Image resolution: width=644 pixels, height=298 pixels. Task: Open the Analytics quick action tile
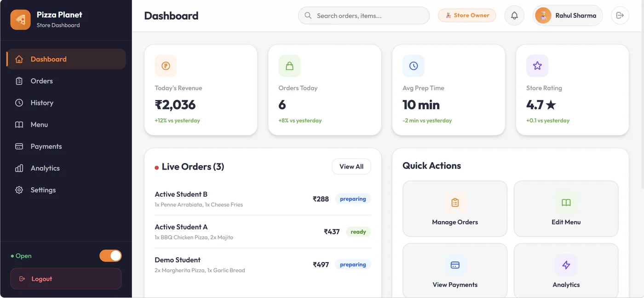(566, 271)
